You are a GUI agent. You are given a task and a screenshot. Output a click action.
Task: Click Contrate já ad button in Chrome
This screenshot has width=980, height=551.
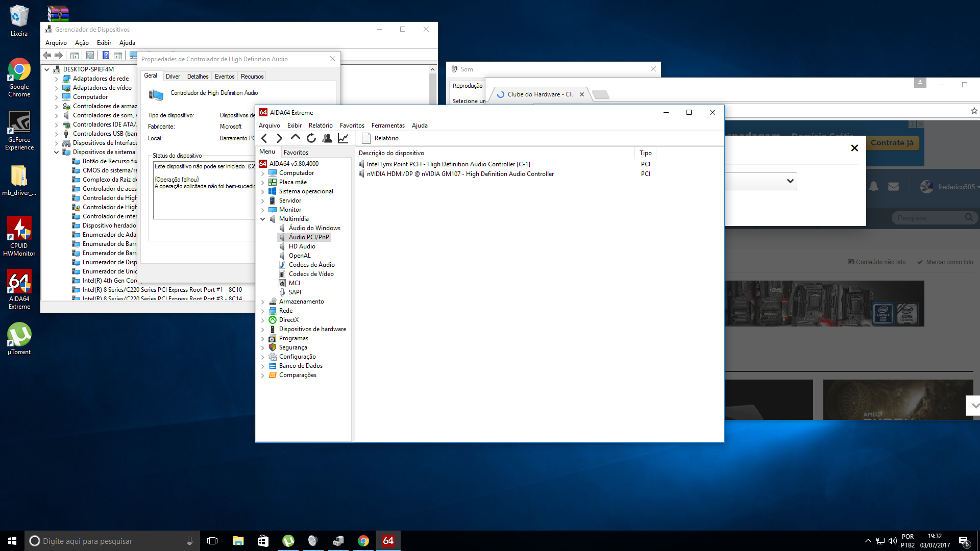coord(892,143)
